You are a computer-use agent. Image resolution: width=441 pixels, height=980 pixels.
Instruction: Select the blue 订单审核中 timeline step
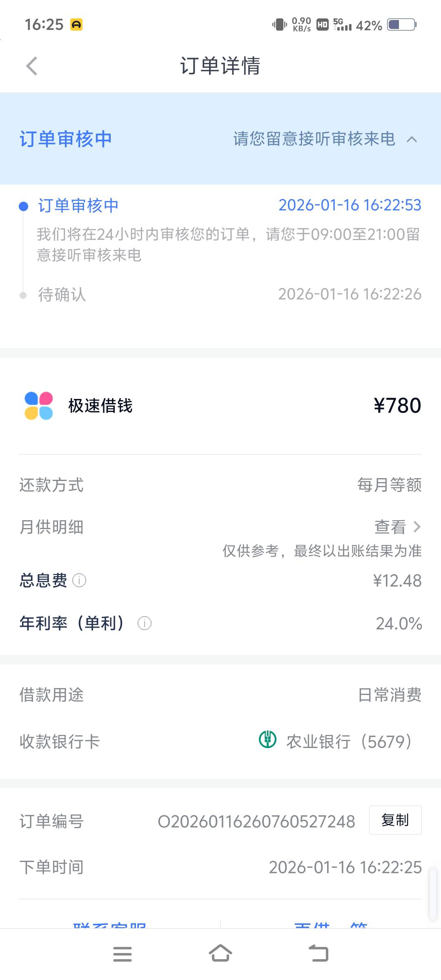coord(78,205)
